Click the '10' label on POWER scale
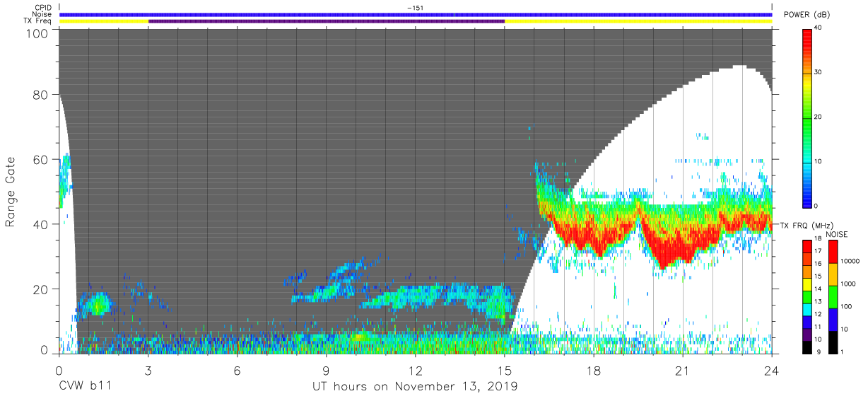 (x=819, y=161)
